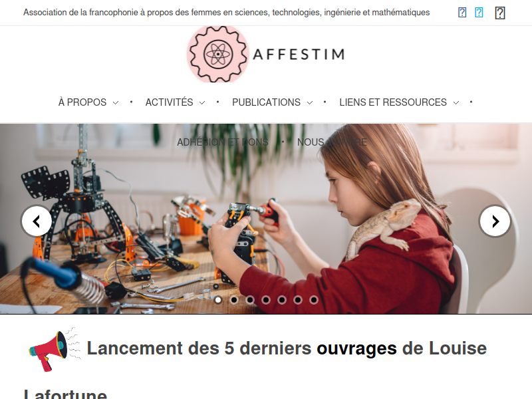Select the second carousel dot
The width and height of the screenshot is (532, 399).
coord(234,300)
